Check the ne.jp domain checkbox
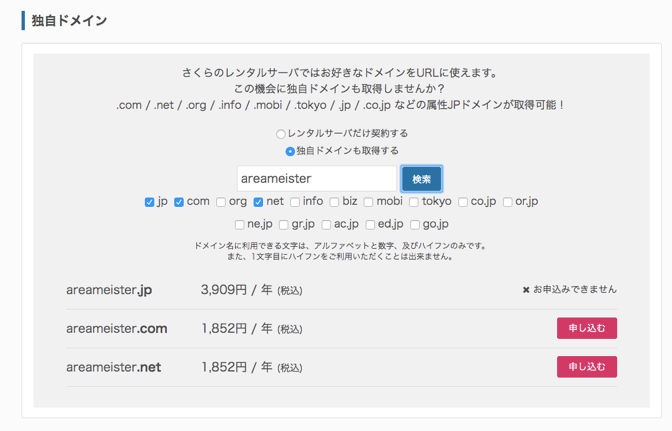This screenshot has height=431, width=672. (239, 226)
